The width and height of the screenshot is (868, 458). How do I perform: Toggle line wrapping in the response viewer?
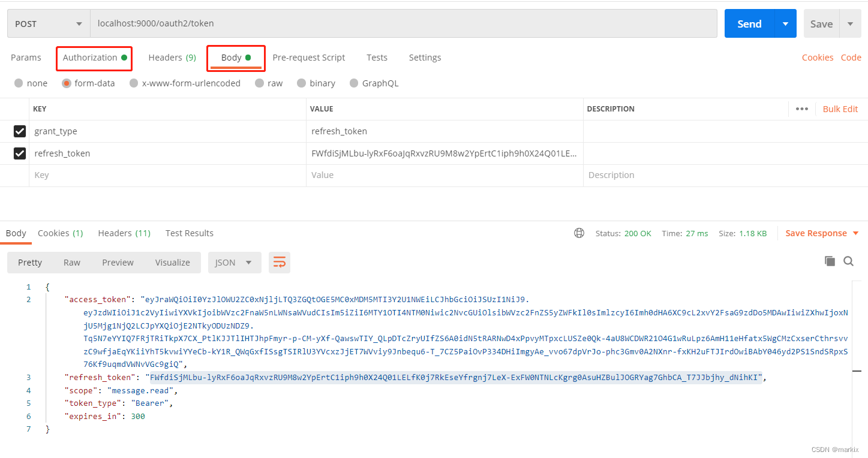(x=279, y=262)
